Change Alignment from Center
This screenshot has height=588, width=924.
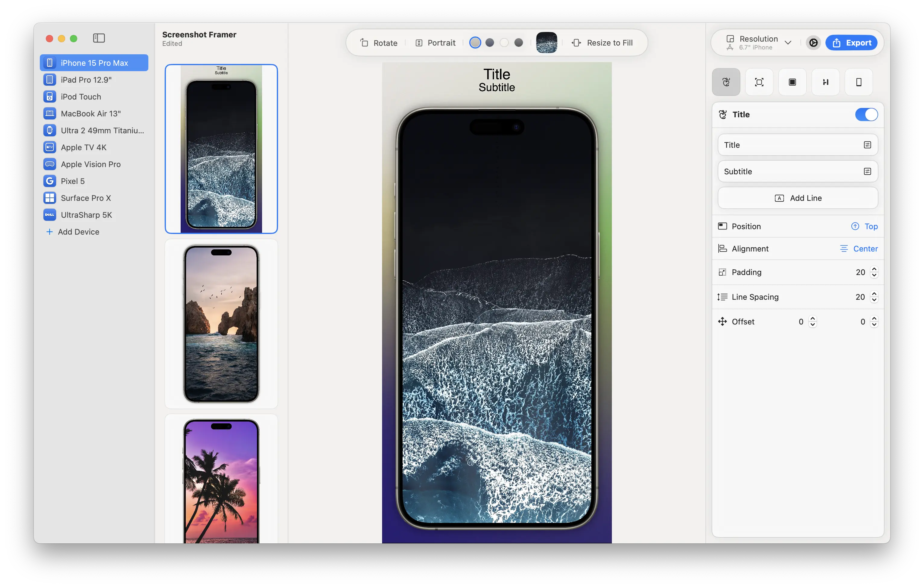[859, 248]
